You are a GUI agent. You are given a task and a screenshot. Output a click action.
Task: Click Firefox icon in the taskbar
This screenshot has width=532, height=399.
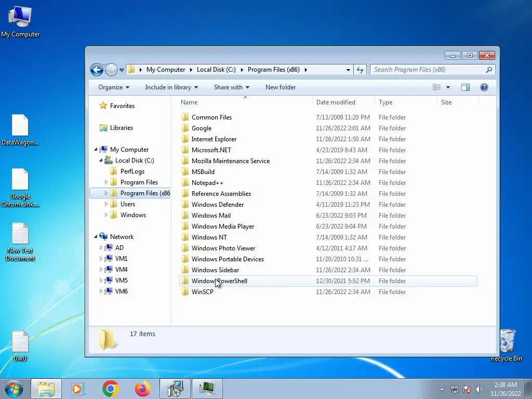point(142,389)
